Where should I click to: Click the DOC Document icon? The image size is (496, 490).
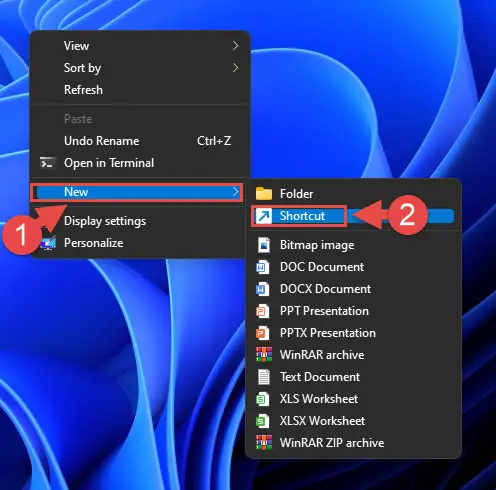tap(263, 267)
